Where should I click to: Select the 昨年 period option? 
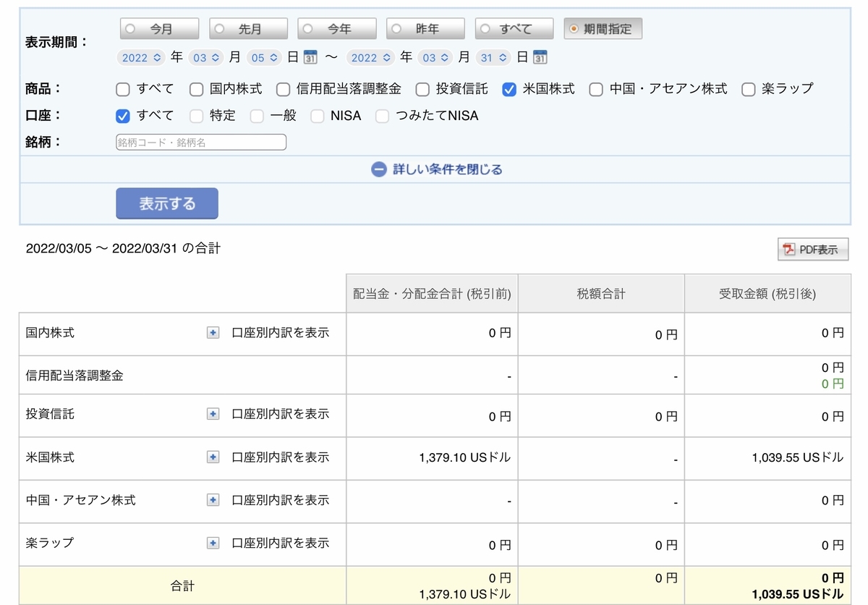[x=426, y=29]
